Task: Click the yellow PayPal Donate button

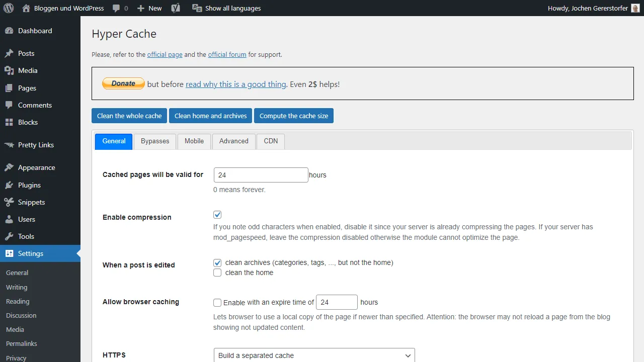Action: pyautogui.click(x=123, y=83)
